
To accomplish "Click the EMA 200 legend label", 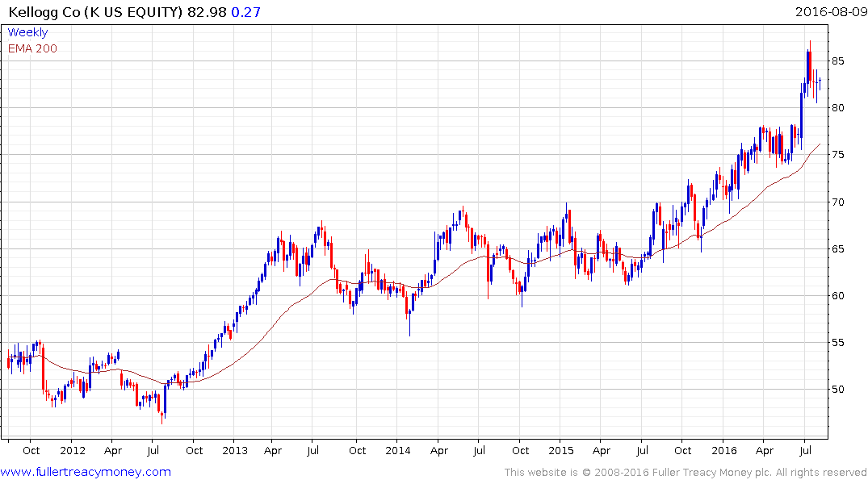I will [32, 48].
